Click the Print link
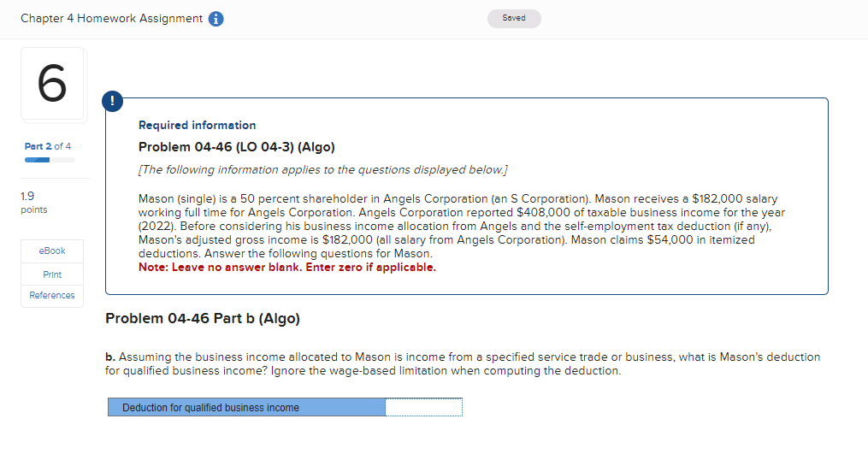Screen dimensions: 868x460 point(52,274)
